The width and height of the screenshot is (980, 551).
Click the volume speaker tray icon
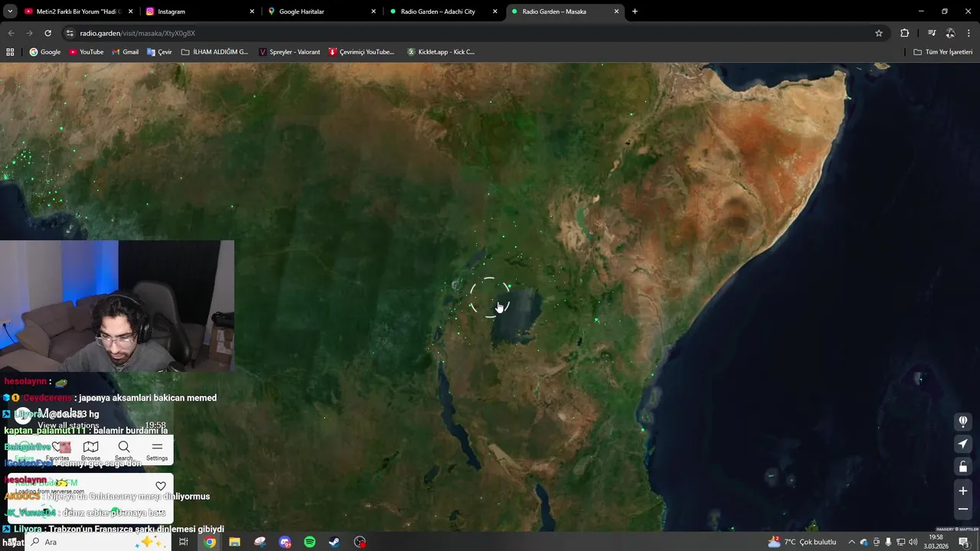pos(913,542)
